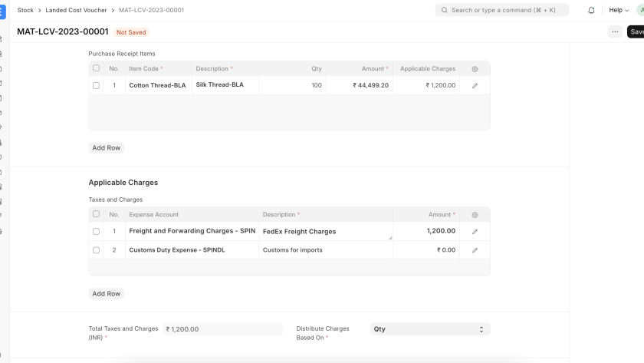Image resolution: width=644 pixels, height=363 pixels.
Task: Click the FedEx Freight Charges description cell
Action: coord(326,231)
